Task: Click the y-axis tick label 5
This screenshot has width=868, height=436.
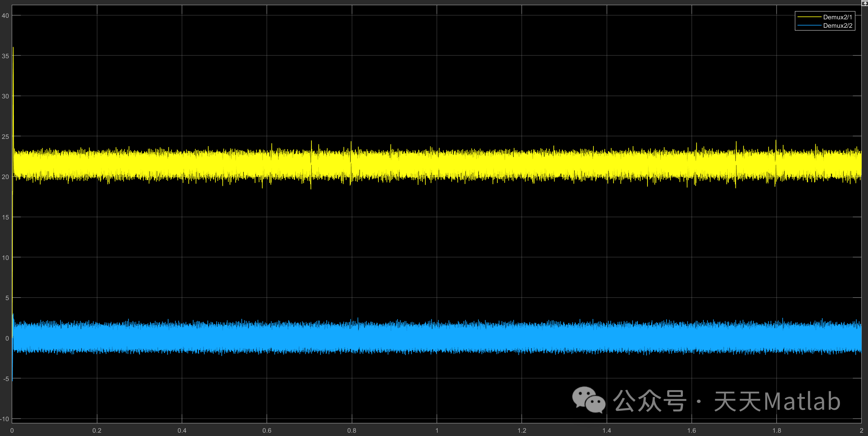Action: point(7,298)
